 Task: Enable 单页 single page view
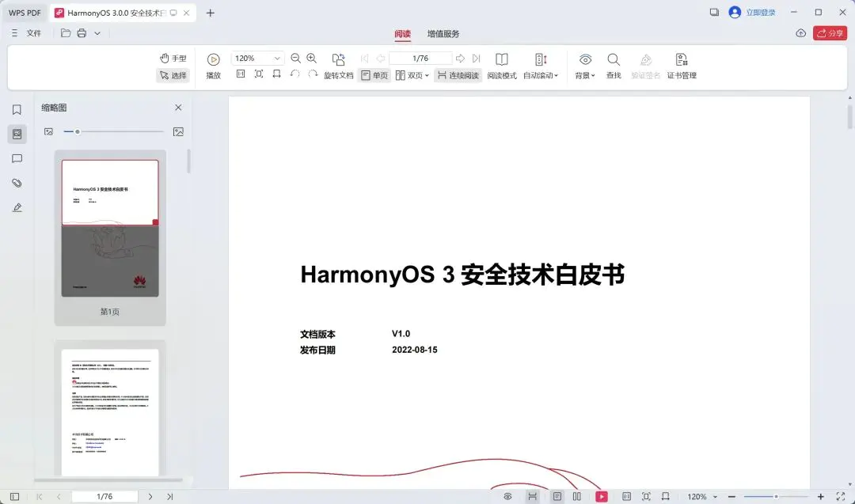(375, 75)
